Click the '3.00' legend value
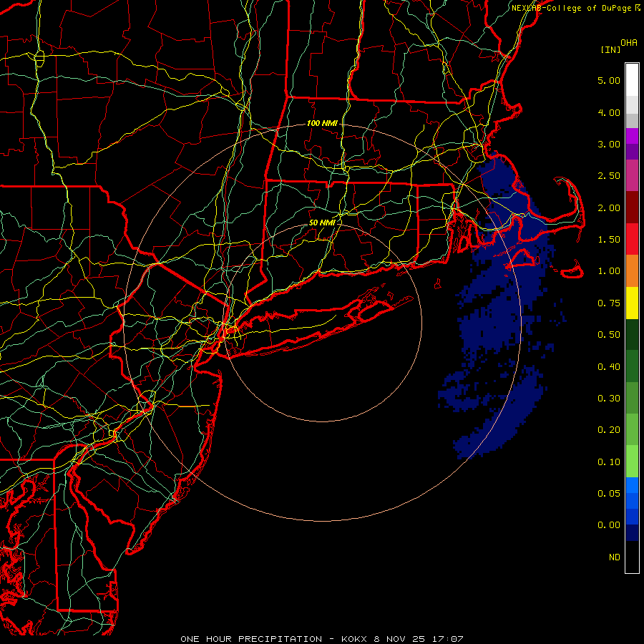Viewport: 644px width, 644px height. [x=609, y=144]
